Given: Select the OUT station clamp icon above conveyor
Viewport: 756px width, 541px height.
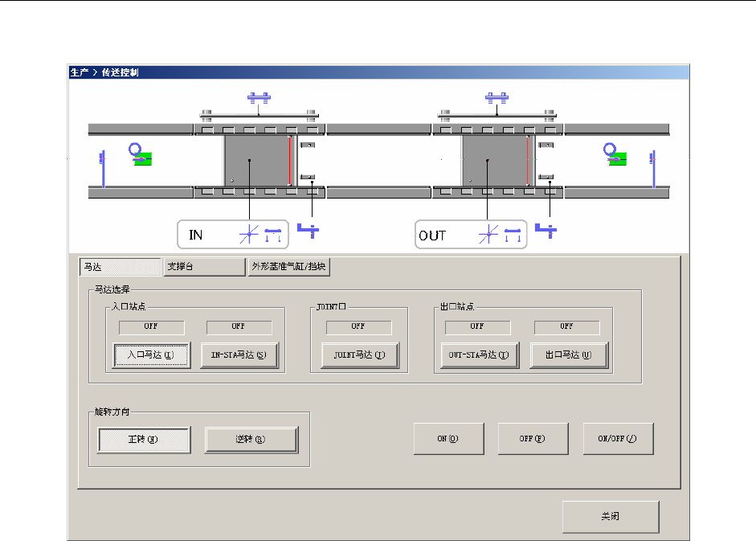Looking at the screenshot, I should [497, 98].
